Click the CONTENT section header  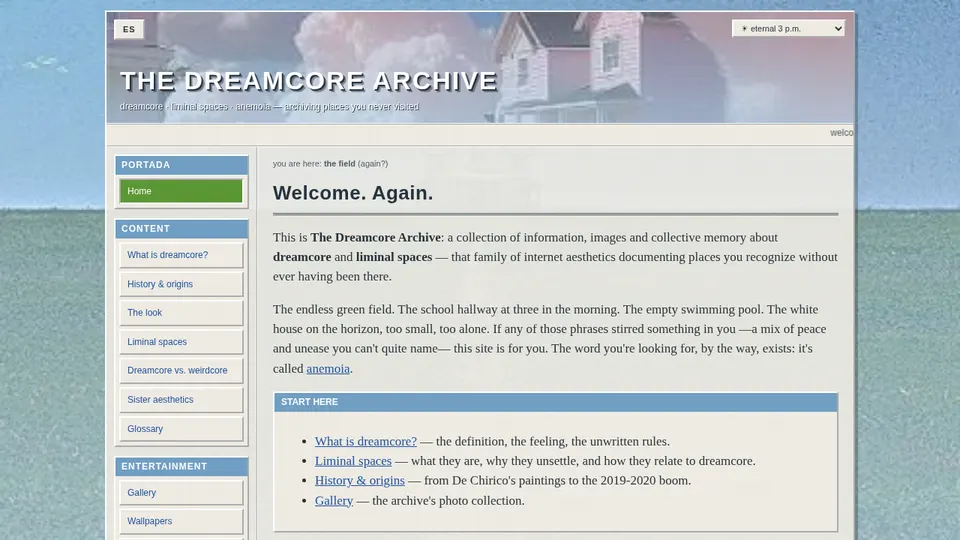pos(181,228)
